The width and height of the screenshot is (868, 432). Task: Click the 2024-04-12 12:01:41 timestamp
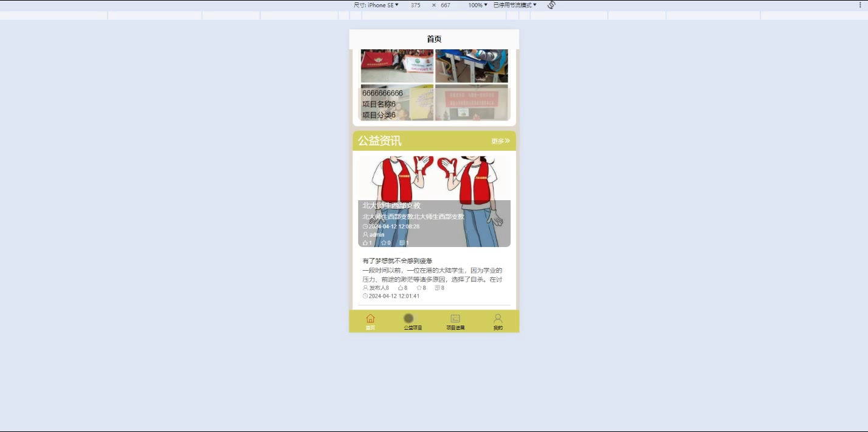394,296
